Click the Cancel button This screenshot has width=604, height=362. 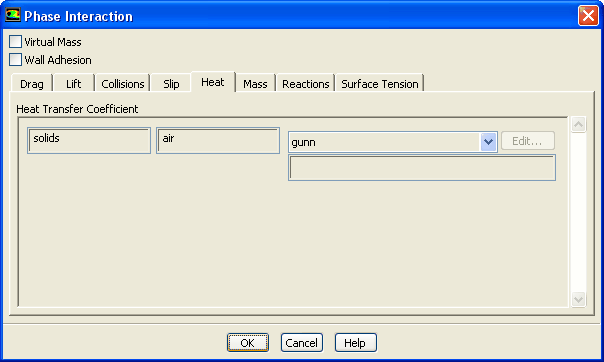tap(302, 342)
